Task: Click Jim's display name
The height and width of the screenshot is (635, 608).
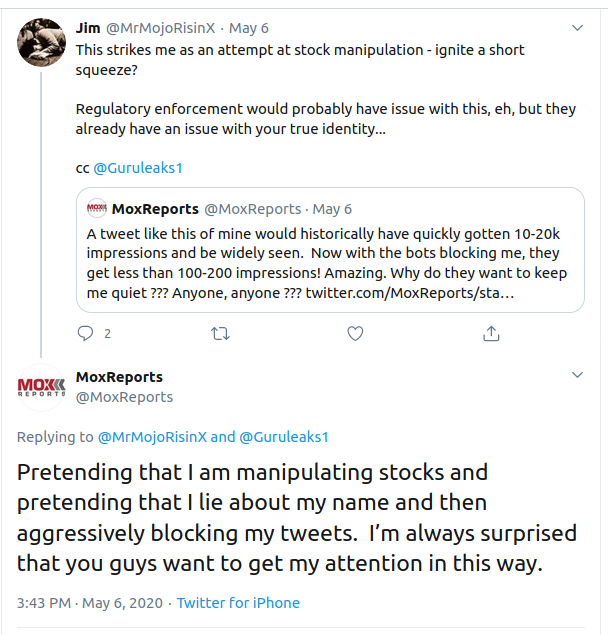Action: (88, 28)
